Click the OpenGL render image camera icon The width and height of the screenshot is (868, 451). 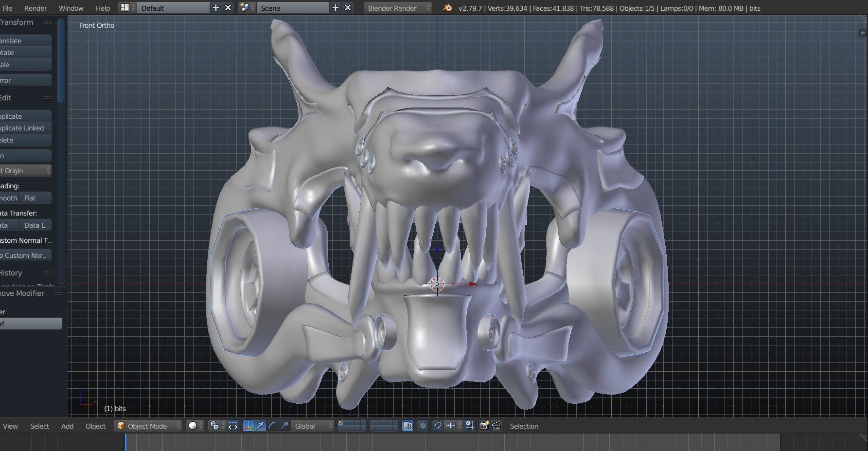coord(484,426)
